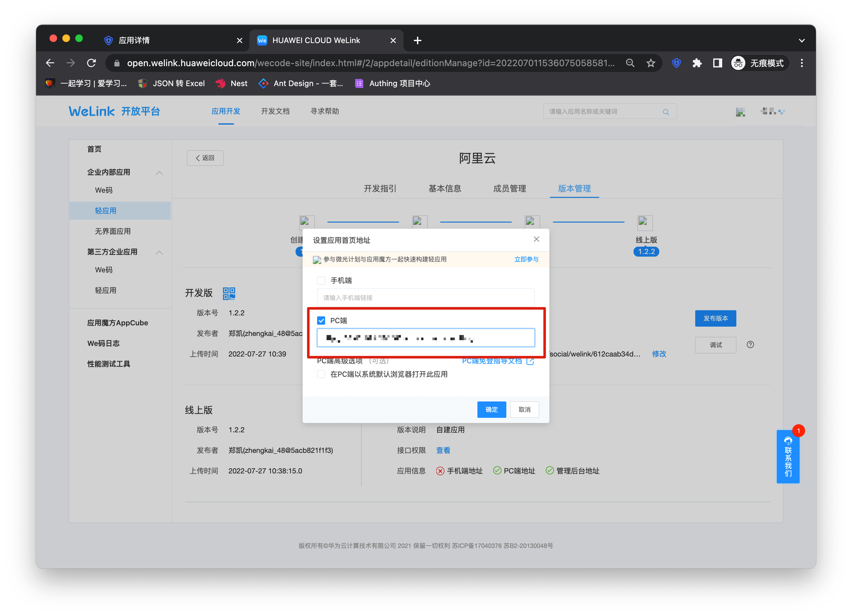Click the help question mark near 调试
Viewport: 852px width, 616px height.
[x=750, y=344]
